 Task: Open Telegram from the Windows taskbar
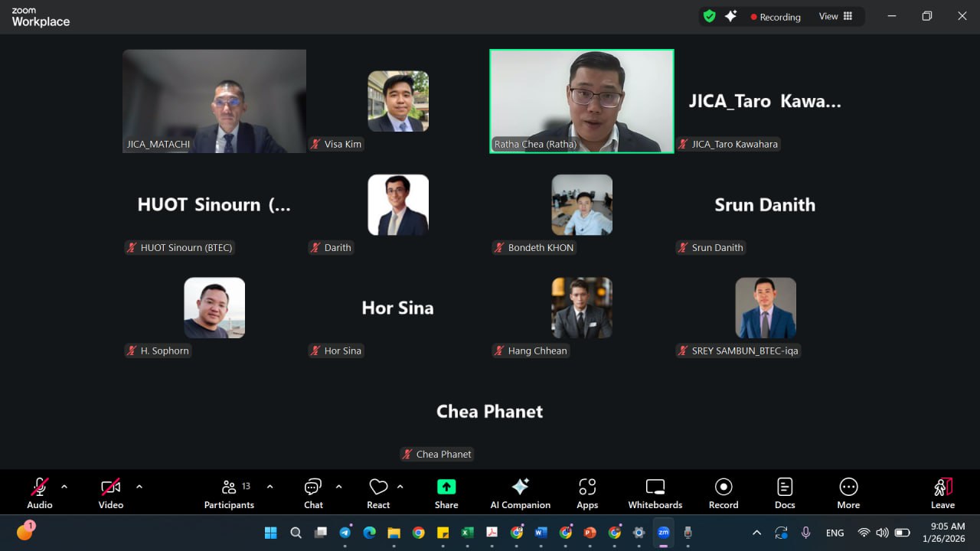coord(345,533)
